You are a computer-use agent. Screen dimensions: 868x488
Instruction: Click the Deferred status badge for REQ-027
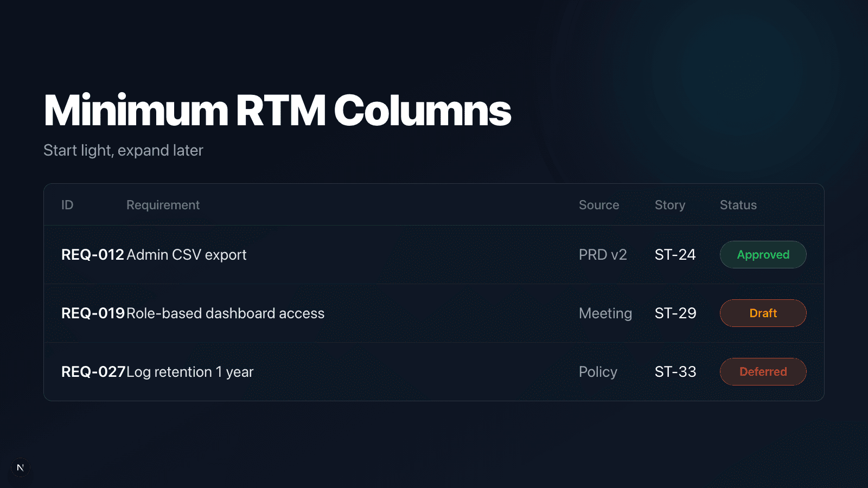tap(763, 371)
